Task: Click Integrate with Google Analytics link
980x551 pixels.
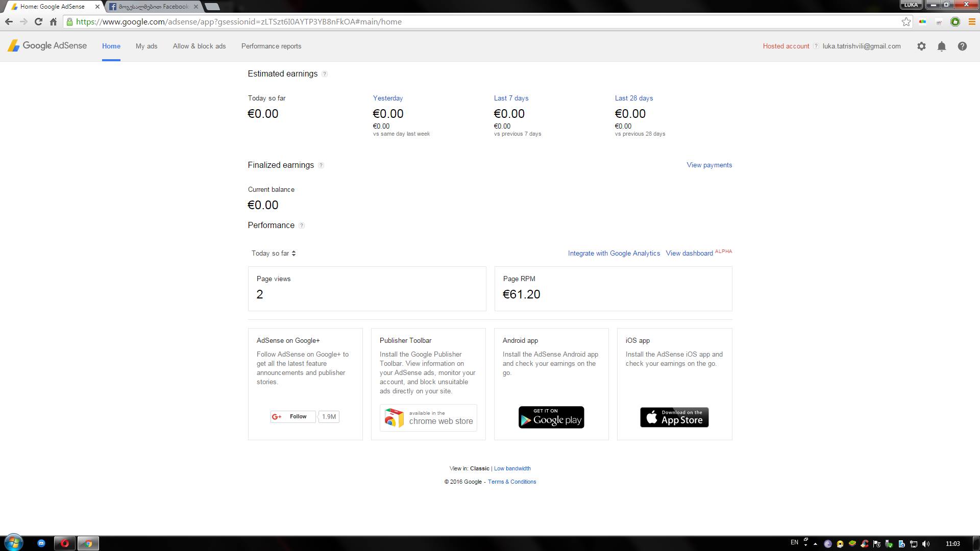Action: (x=614, y=254)
